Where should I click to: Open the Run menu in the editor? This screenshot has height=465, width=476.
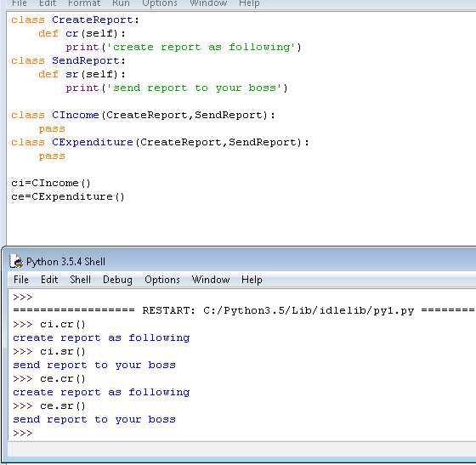[121, 3]
